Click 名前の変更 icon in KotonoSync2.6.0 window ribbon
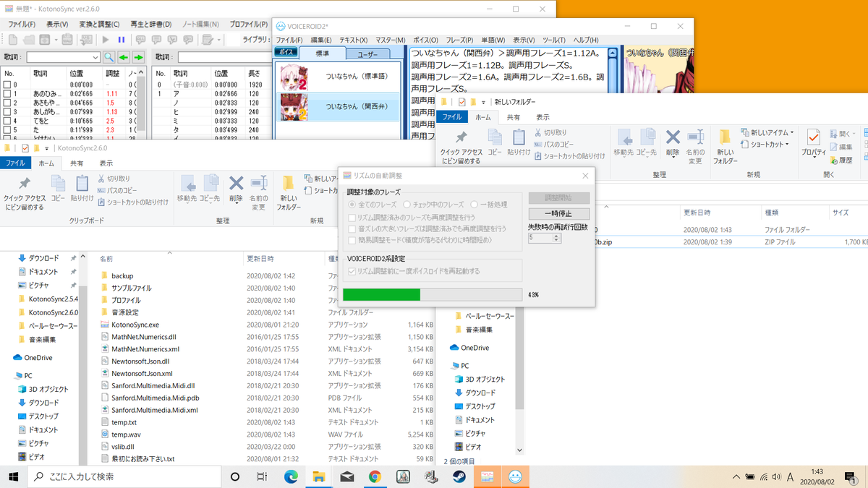 pyautogui.click(x=258, y=184)
